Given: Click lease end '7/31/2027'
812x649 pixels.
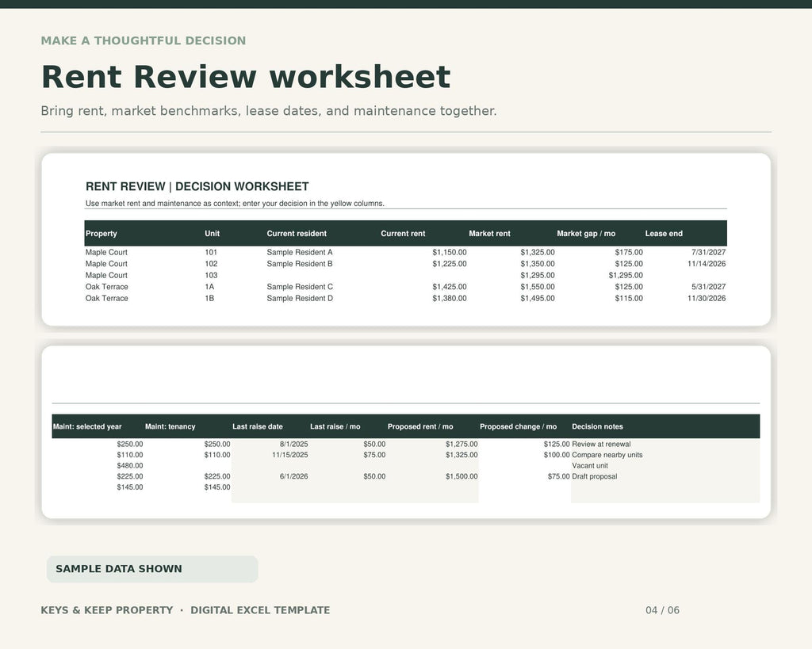Looking at the screenshot, I should click(x=708, y=252).
